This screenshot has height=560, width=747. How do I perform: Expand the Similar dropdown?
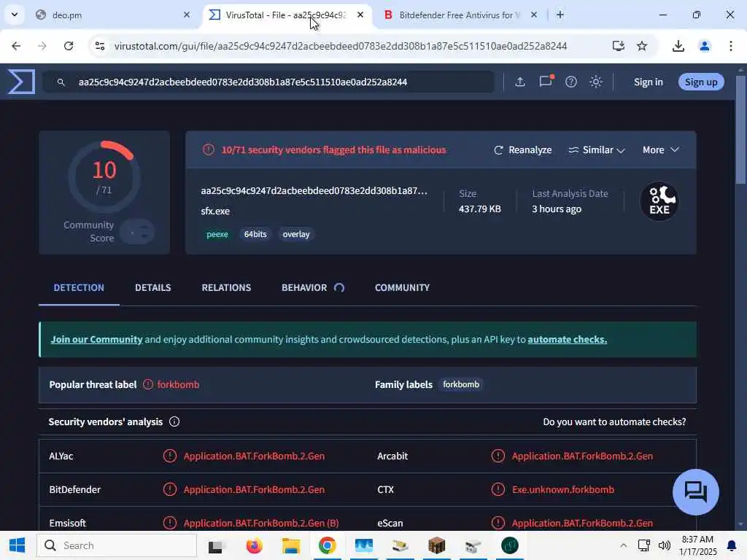597,150
